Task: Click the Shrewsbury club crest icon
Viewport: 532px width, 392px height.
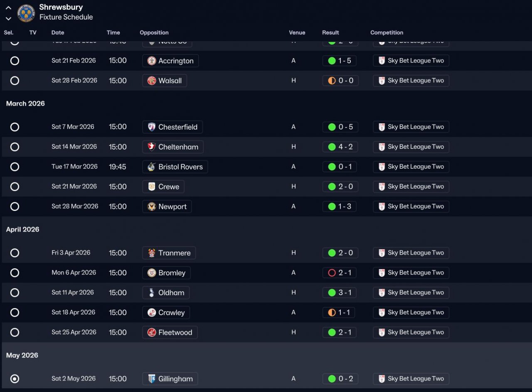Action: tap(26, 12)
